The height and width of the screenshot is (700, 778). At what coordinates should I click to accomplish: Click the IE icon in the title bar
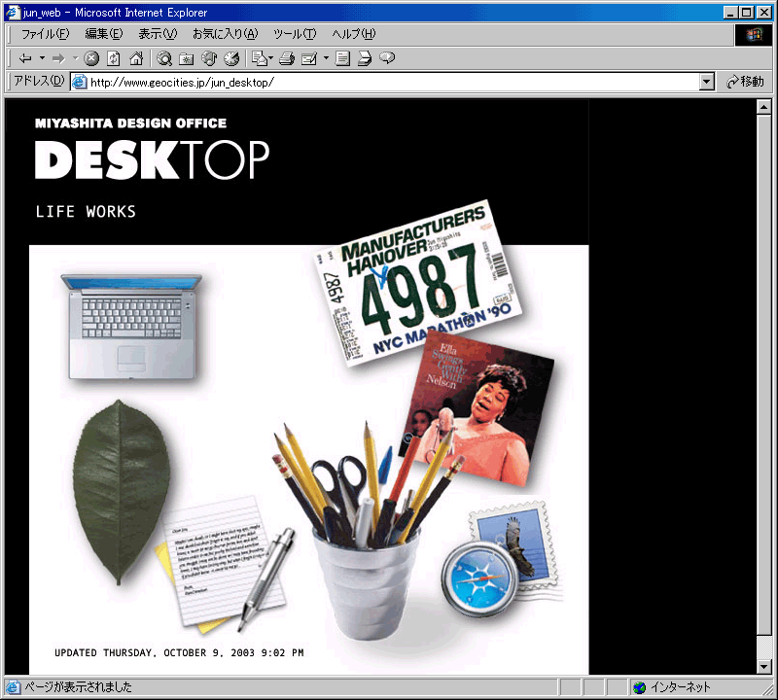click(x=13, y=12)
